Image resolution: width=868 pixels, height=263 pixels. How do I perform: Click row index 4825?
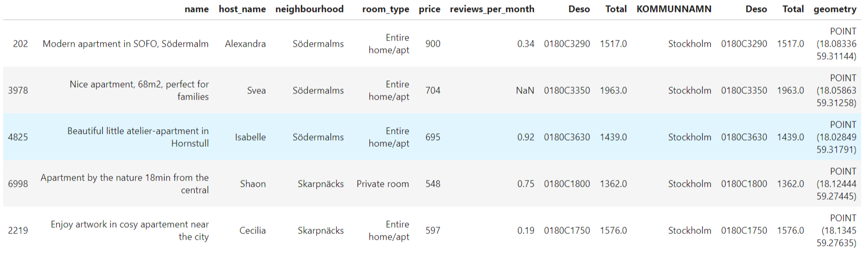[18, 137]
